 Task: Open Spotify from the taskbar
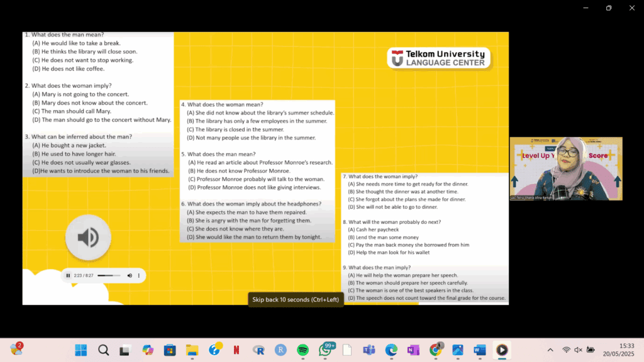[302, 350]
